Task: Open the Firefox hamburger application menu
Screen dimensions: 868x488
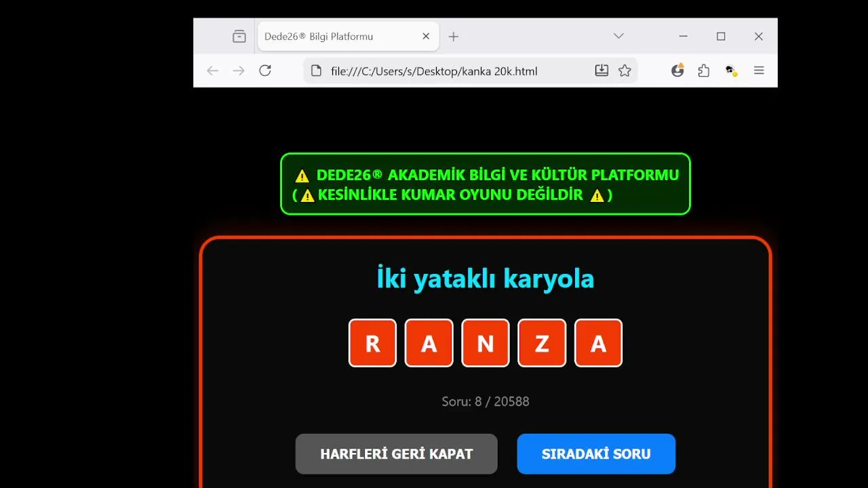Action: [x=759, y=70]
